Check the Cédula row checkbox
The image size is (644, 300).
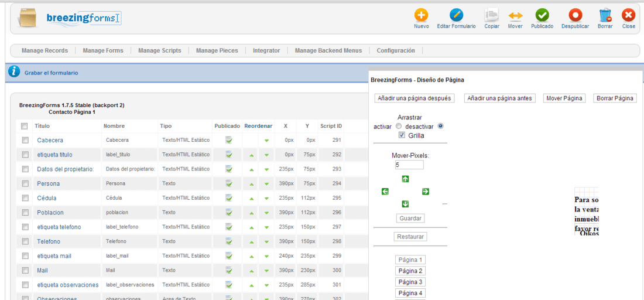coord(25,197)
